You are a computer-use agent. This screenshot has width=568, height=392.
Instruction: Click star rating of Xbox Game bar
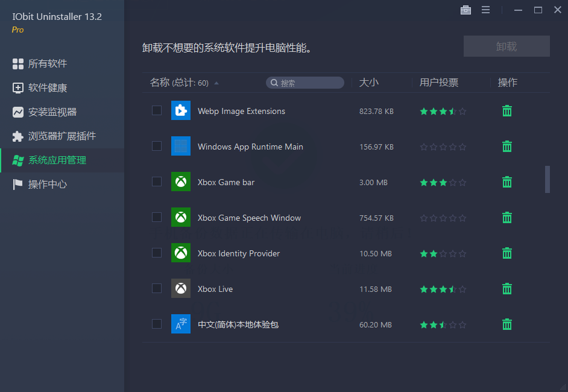coord(443,182)
